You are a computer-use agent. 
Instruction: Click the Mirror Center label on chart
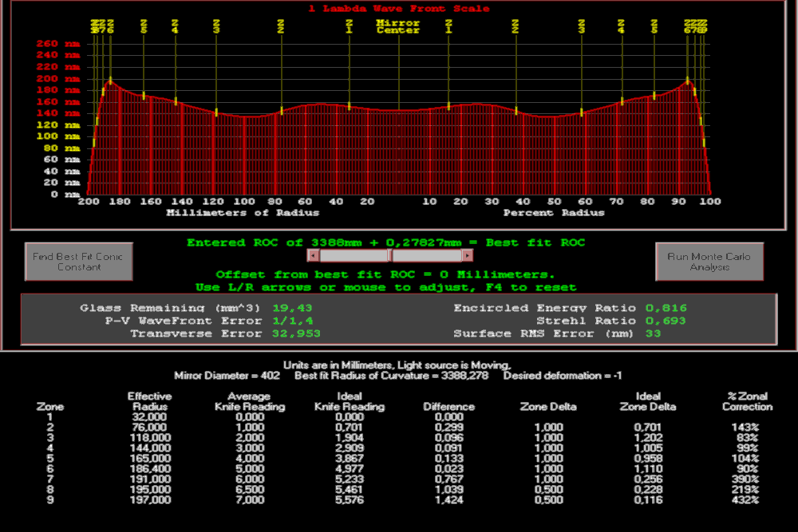click(x=398, y=27)
